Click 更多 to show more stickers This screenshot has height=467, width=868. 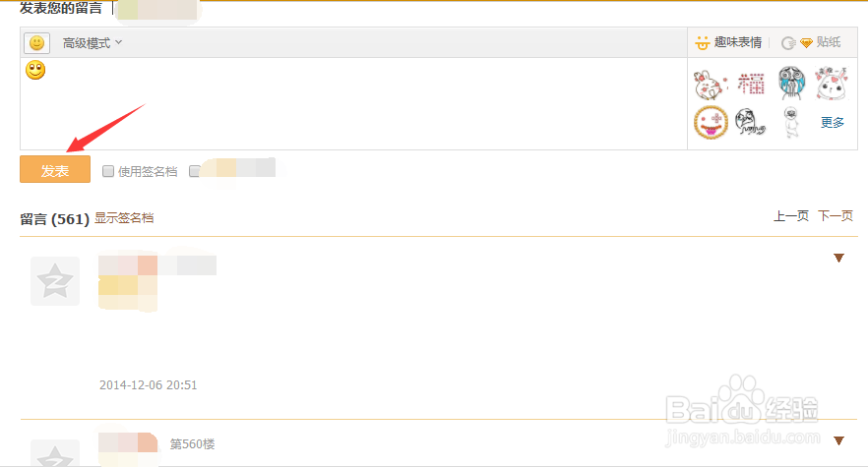pyautogui.click(x=833, y=123)
